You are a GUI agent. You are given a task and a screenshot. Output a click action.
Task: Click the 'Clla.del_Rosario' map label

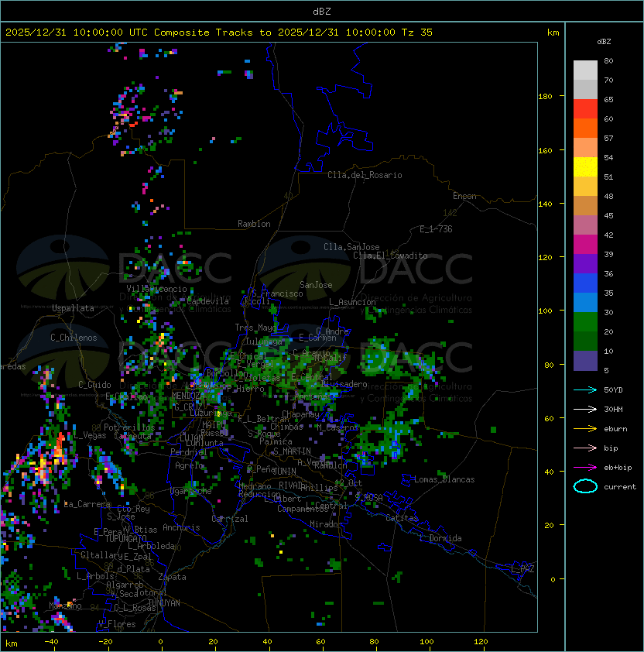[365, 175]
